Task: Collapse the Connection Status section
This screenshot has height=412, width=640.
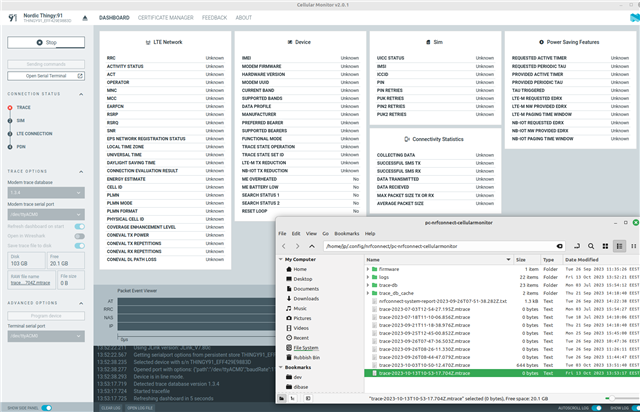Action: pyautogui.click(x=81, y=94)
